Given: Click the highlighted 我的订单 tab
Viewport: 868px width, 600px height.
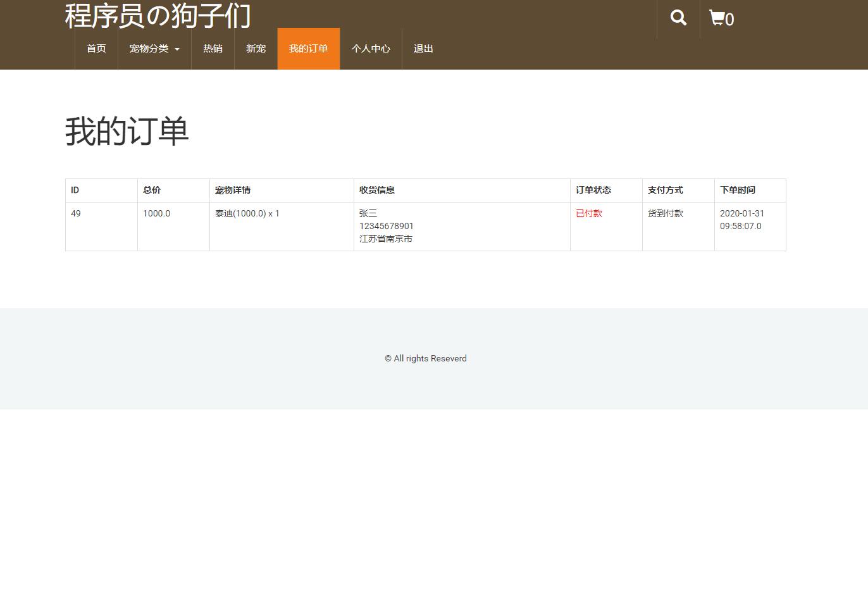Looking at the screenshot, I should [x=308, y=48].
